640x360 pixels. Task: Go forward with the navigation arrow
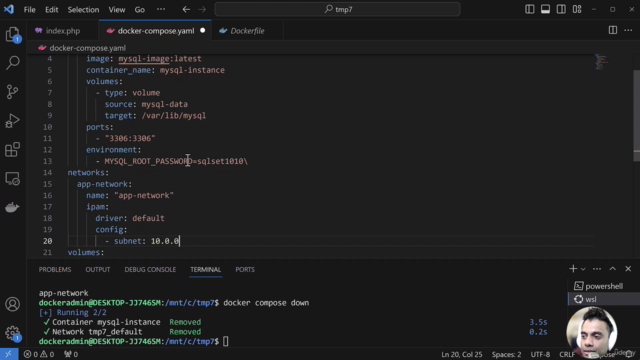coord(202,9)
